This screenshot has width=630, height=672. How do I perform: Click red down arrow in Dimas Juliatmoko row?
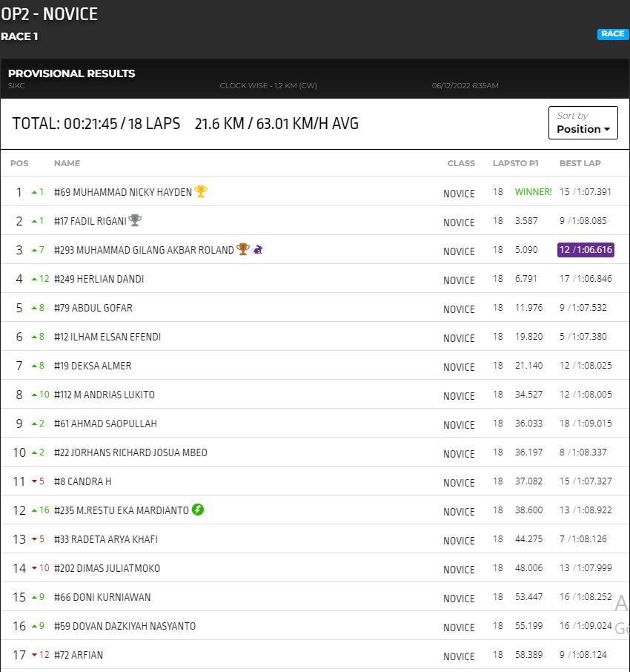click(x=34, y=568)
